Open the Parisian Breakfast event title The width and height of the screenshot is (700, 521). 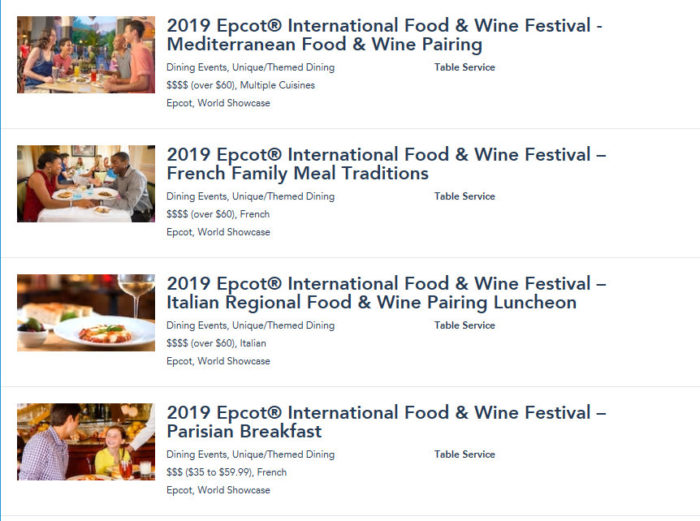[386, 422]
